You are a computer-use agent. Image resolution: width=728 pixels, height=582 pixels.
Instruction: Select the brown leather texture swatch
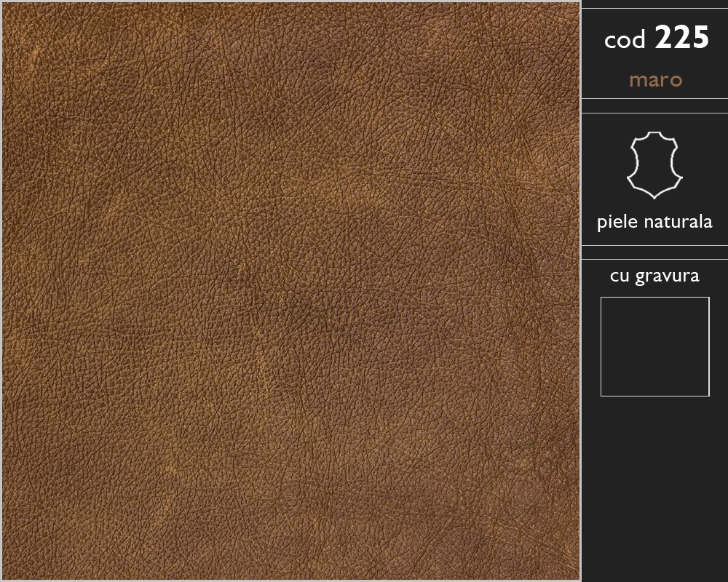[291, 291]
